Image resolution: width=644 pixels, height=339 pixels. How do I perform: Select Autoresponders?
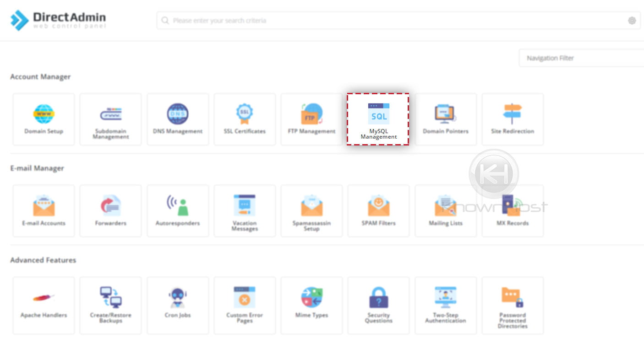(x=178, y=210)
